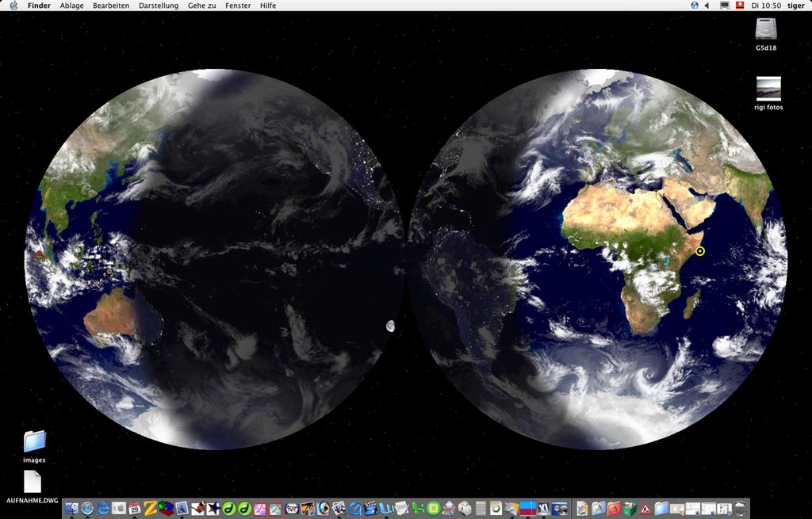The image size is (812, 519).
Task: Open Mail stamp icon in Dock
Action: point(182,508)
